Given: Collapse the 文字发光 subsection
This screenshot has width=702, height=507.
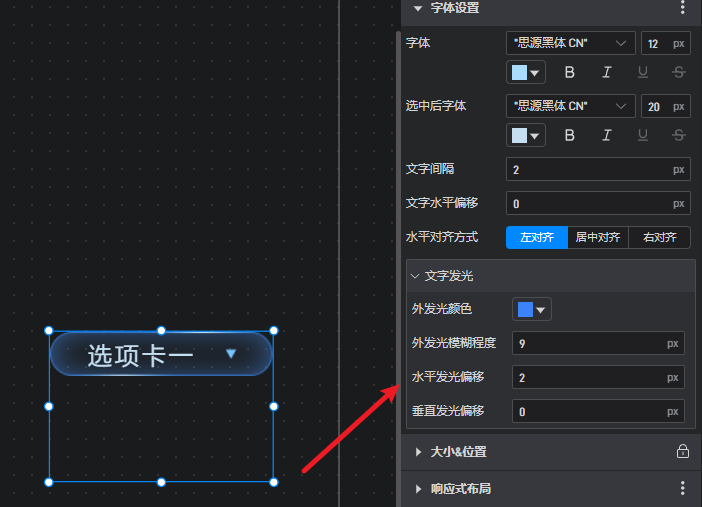Looking at the screenshot, I should tap(415, 276).
